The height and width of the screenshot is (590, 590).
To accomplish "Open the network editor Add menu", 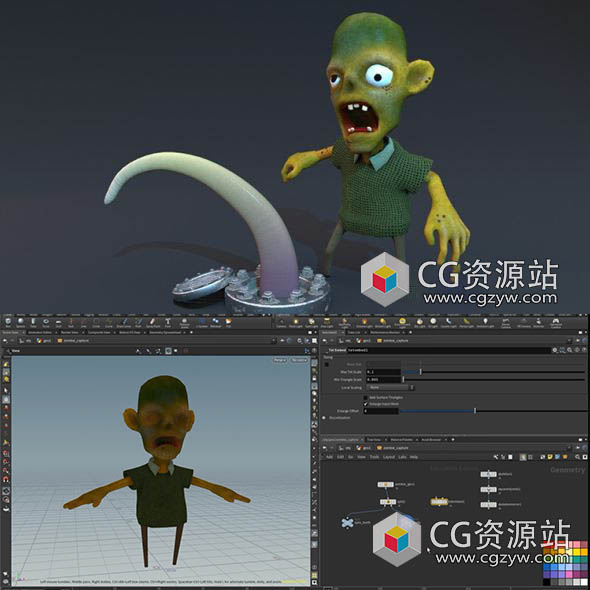I will click(x=330, y=457).
